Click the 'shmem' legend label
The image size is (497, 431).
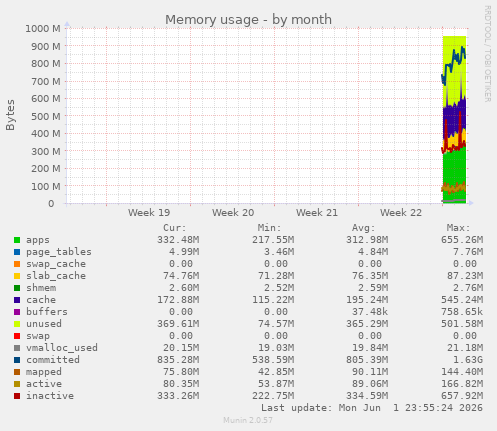pos(41,288)
